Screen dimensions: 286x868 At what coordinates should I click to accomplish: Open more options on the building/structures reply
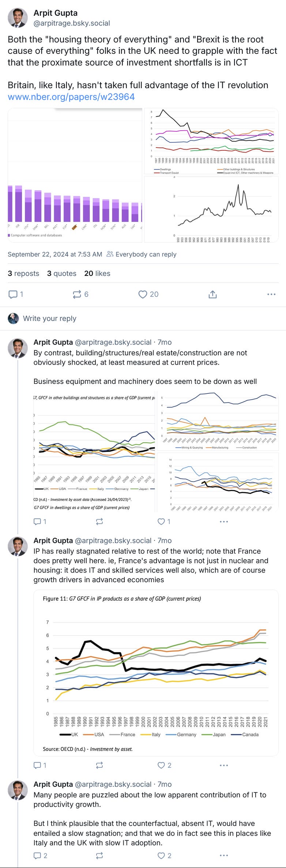[224, 521]
